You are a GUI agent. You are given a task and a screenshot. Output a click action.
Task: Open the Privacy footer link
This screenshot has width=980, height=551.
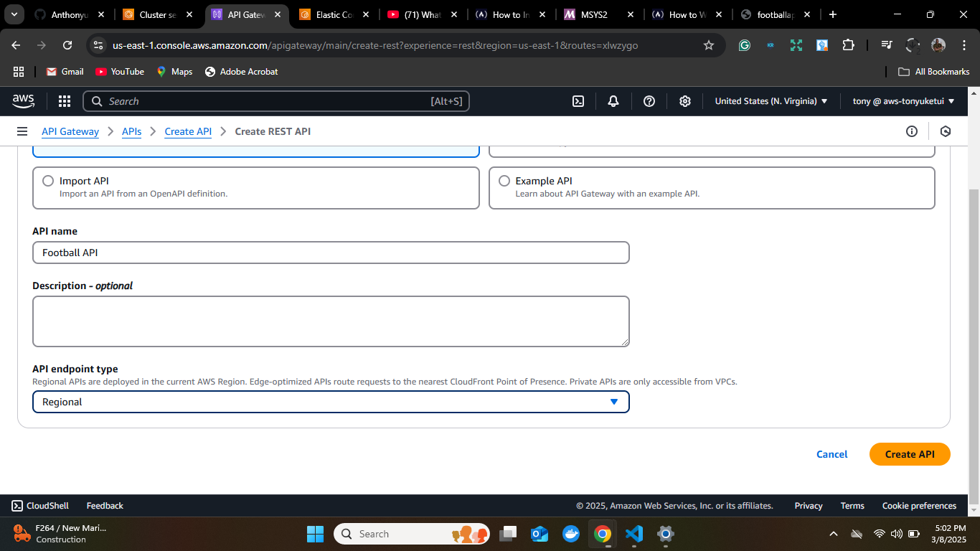coord(809,506)
